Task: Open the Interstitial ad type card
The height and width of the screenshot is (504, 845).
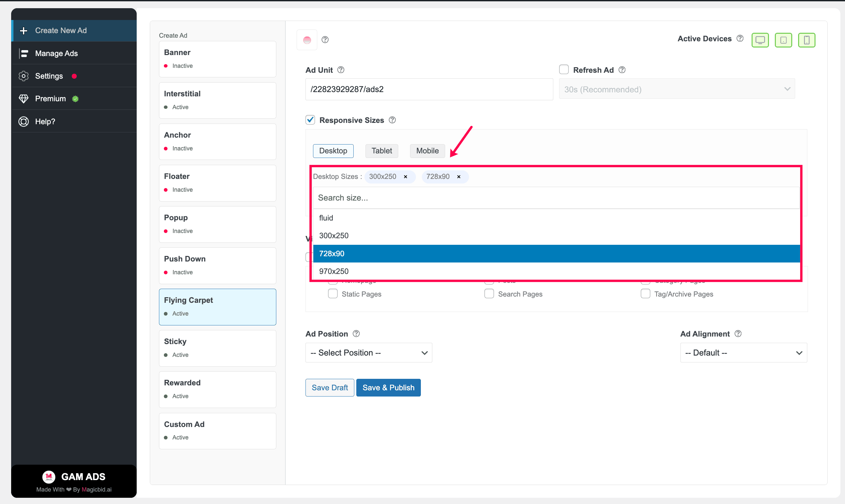Action: 218,101
